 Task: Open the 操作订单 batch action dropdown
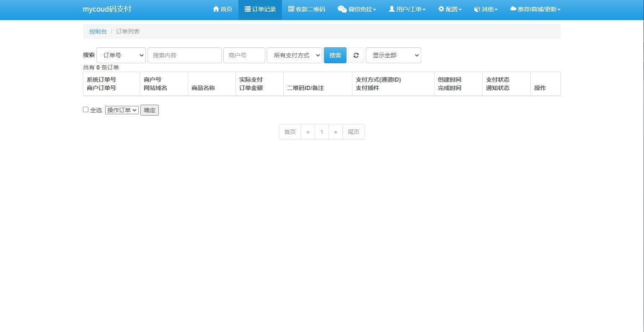point(122,110)
